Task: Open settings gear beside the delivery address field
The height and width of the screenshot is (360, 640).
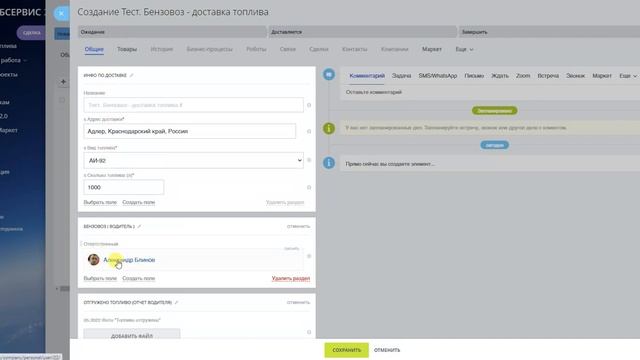Action: click(309, 131)
